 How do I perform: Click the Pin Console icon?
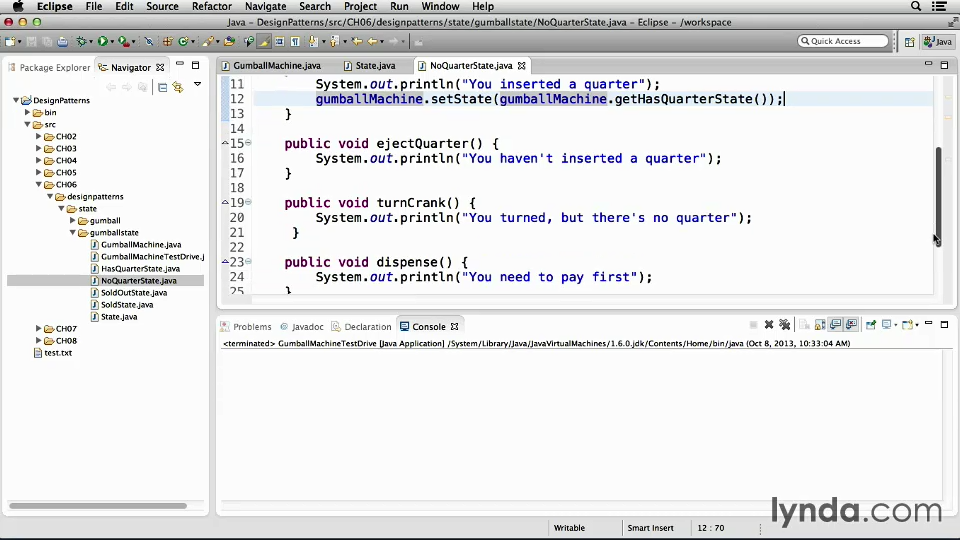pyautogui.click(x=870, y=324)
